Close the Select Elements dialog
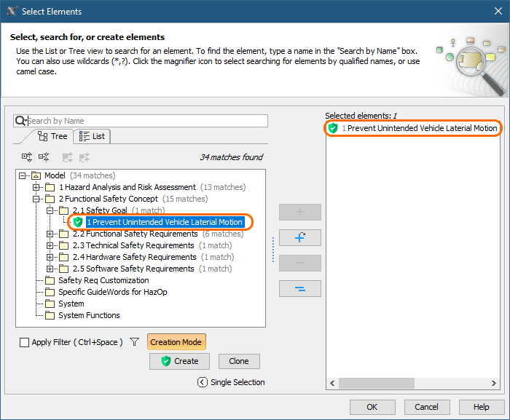510x420 pixels. pyautogui.click(x=498, y=11)
